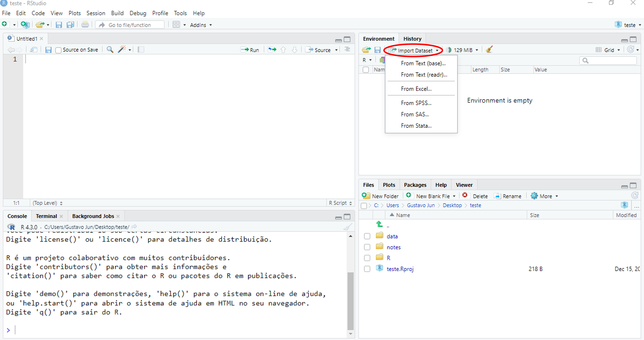Close the Untitled1 editor tab
This screenshot has height=340, width=644.
point(42,39)
